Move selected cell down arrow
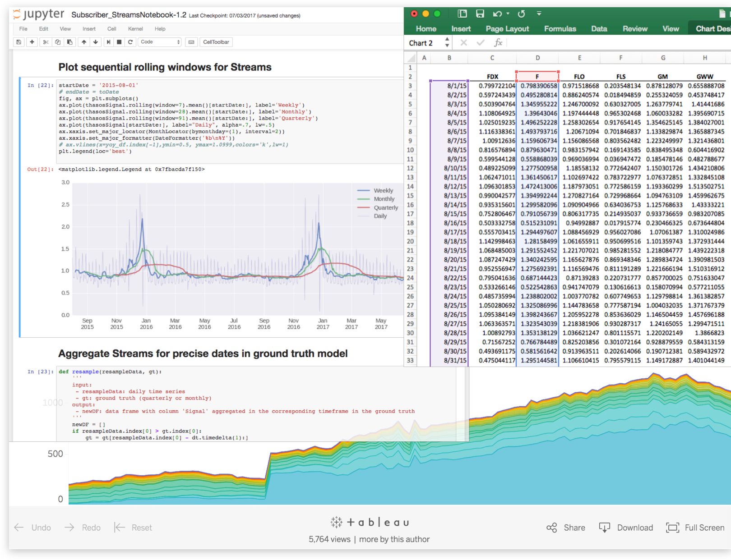The width and height of the screenshot is (731, 560). (x=96, y=42)
